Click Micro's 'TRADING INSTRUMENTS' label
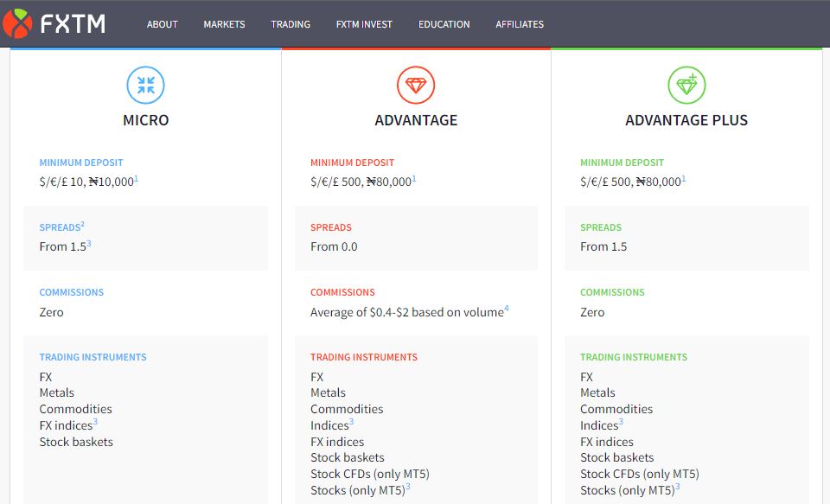This screenshot has width=830, height=504. click(93, 357)
